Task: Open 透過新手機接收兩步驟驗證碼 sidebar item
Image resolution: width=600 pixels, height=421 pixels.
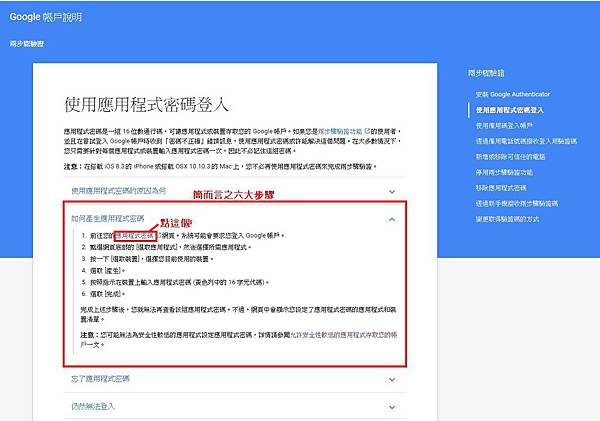Action: tap(517, 204)
